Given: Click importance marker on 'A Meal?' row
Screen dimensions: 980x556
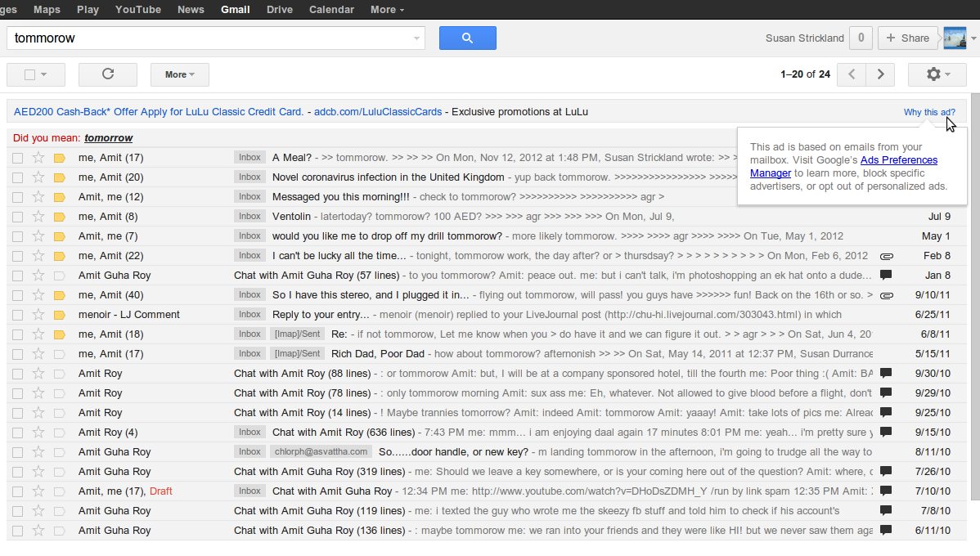Looking at the screenshot, I should (x=60, y=158).
